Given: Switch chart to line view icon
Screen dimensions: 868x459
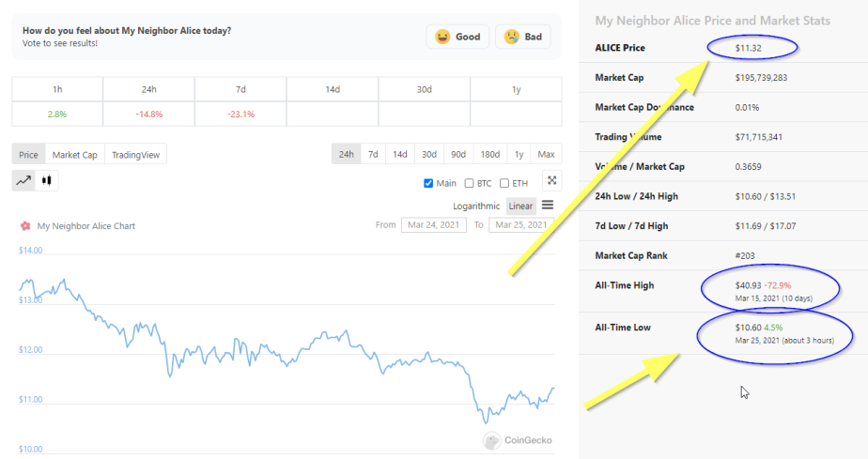Looking at the screenshot, I should click(23, 180).
